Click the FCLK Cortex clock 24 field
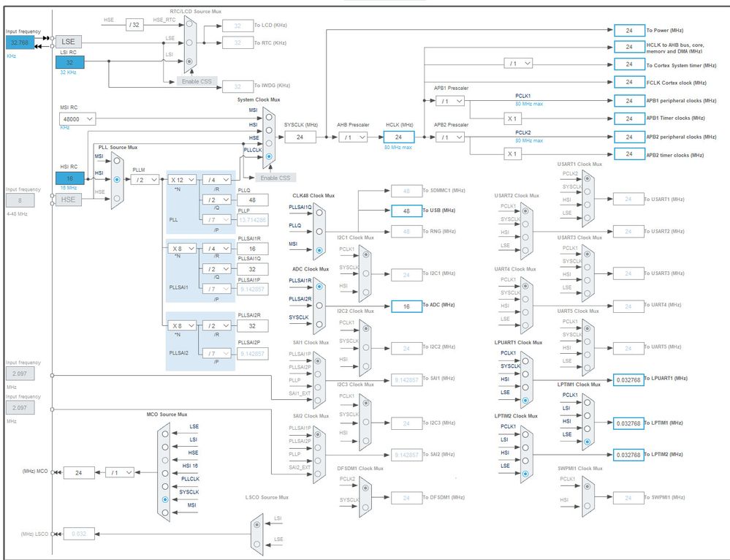This screenshot has height=560, width=730. click(x=629, y=82)
